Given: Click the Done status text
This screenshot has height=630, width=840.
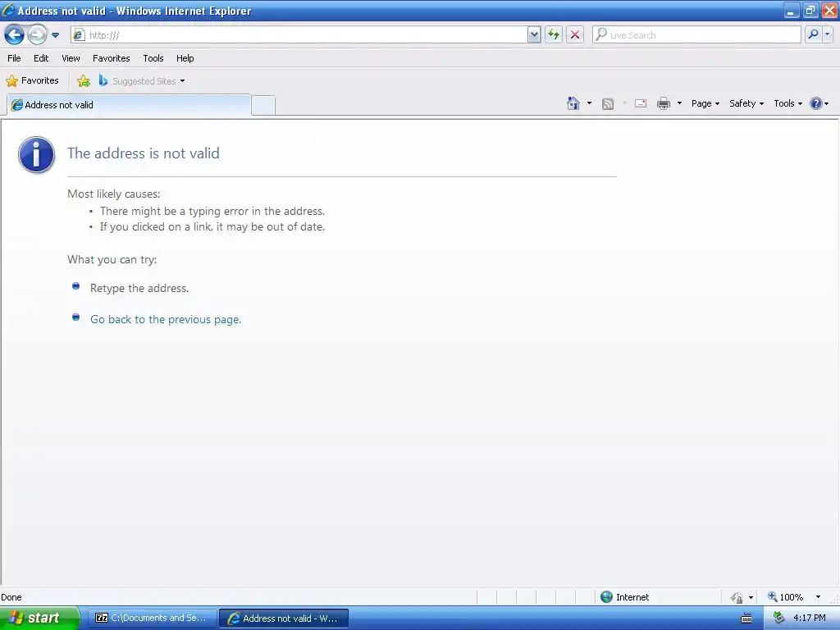Looking at the screenshot, I should 11,597.
